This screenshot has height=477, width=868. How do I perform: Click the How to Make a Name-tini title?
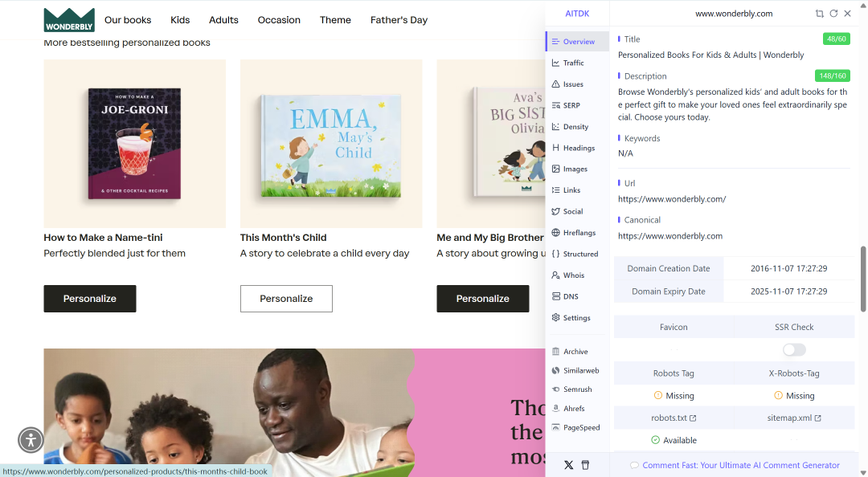(103, 238)
